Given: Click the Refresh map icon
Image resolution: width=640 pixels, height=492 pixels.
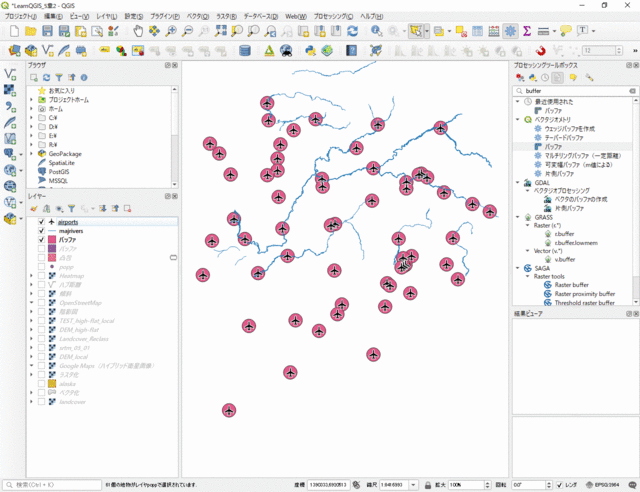Looking at the screenshot, I should pos(352,31).
